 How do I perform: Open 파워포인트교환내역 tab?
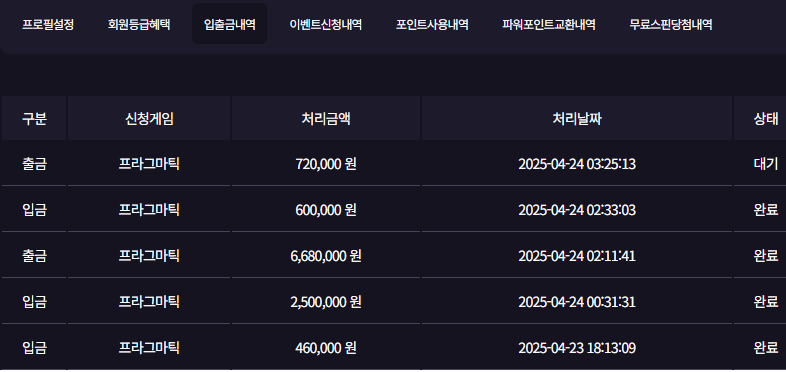point(549,24)
